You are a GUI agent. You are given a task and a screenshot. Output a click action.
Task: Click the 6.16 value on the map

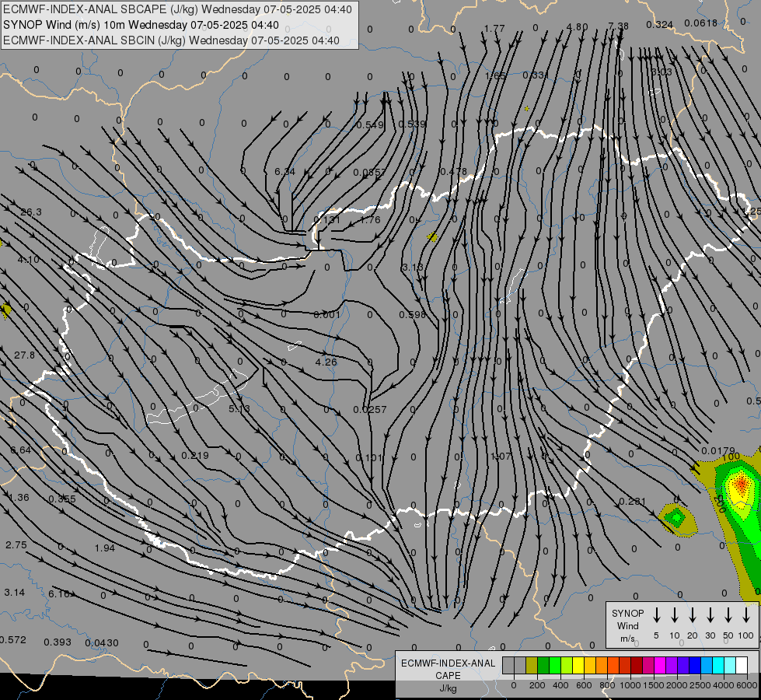point(59,593)
